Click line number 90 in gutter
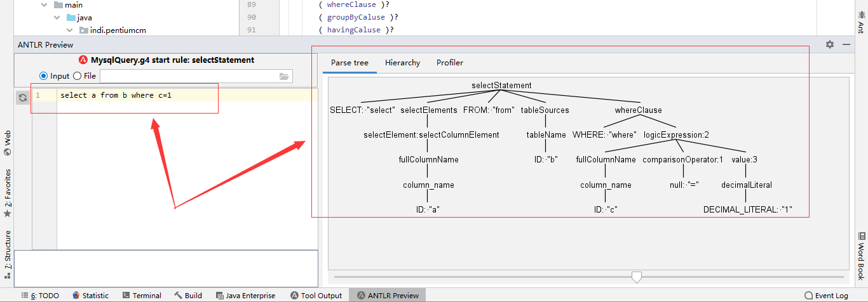The image size is (868, 302). (x=252, y=17)
